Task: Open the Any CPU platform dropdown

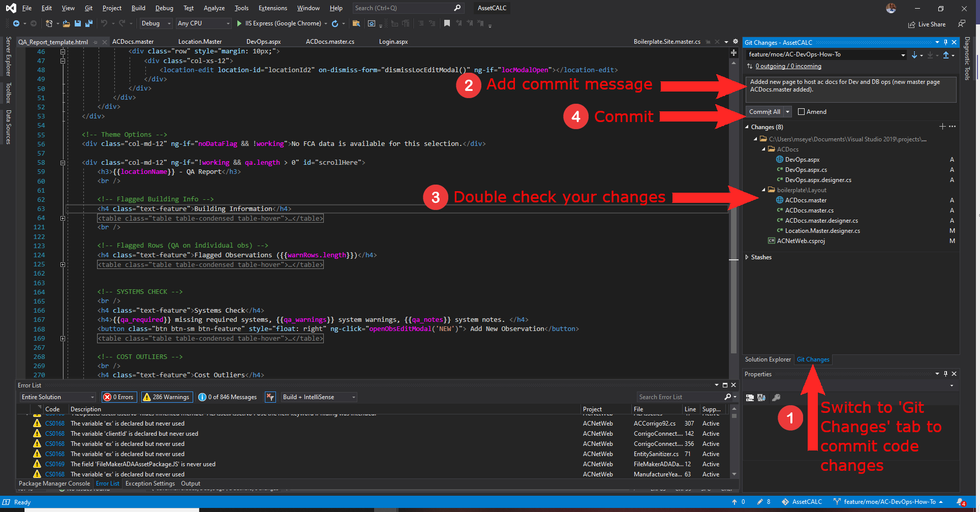Action: pos(203,23)
